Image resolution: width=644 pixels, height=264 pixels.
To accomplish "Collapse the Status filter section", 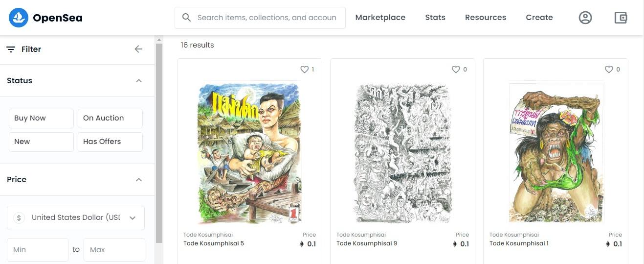I will tap(139, 81).
